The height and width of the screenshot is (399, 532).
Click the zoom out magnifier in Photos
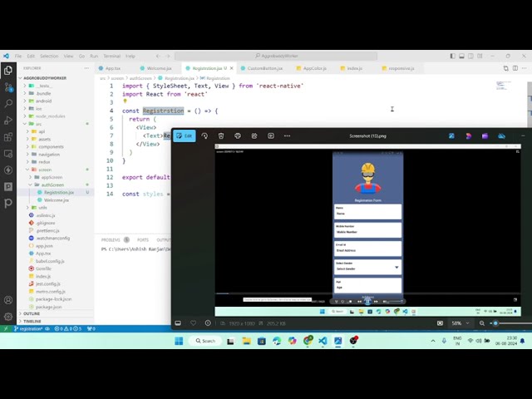pos(482,323)
